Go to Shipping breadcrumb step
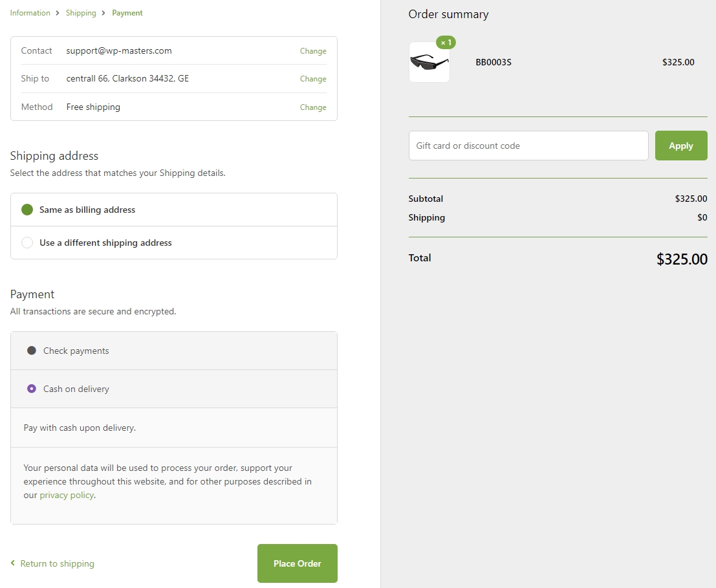The image size is (716, 588). (x=81, y=13)
